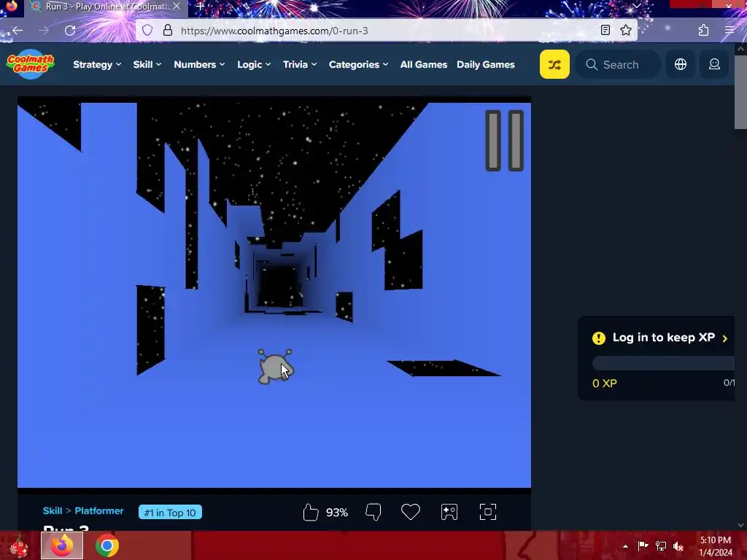Reload the current page
The image size is (747, 560).
click(70, 31)
